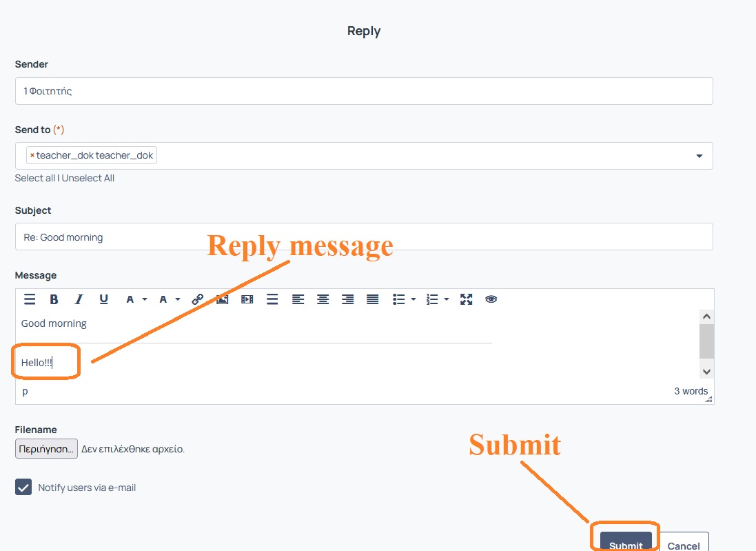Insert media with the film icon

coord(247,299)
